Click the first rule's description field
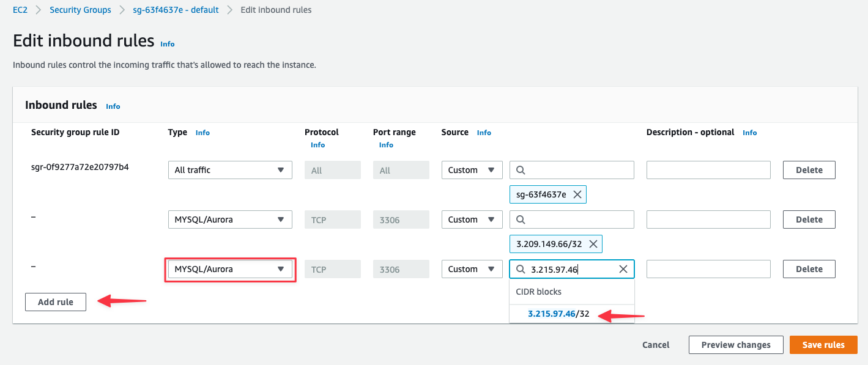This screenshot has width=868, height=365. [x=708, y=169]
